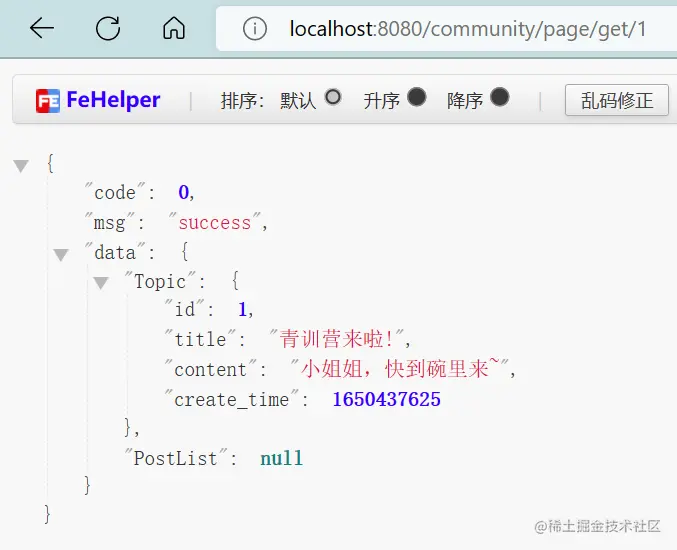Select the create_time value 1650437625

(x=386, y=399)
